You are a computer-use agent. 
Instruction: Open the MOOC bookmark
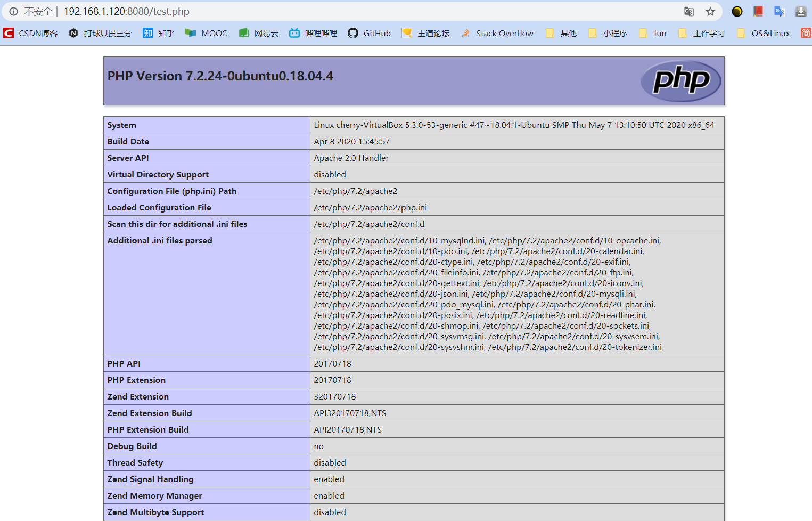[206, 33]
